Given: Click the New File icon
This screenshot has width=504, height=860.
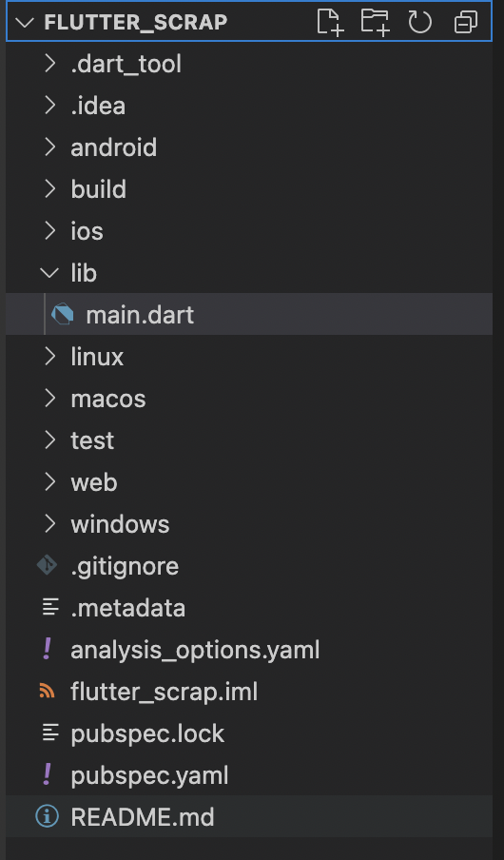Looking at the screenshot, I should [330, 23].
